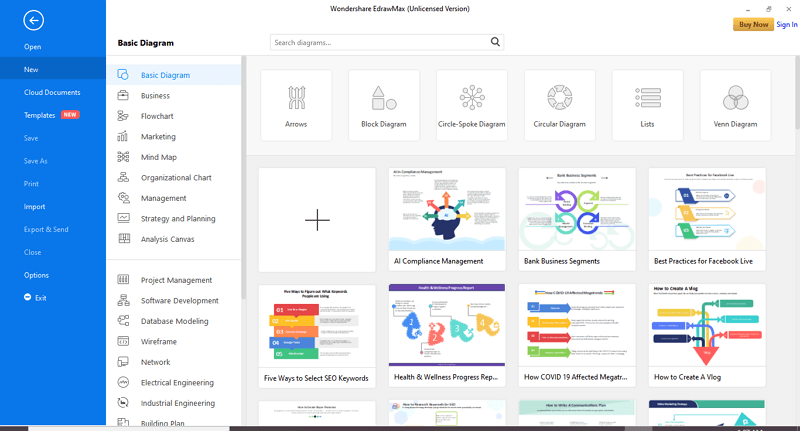Open the Circle-Spoke Diagram category
800x431 pixels.
[471, 105]
